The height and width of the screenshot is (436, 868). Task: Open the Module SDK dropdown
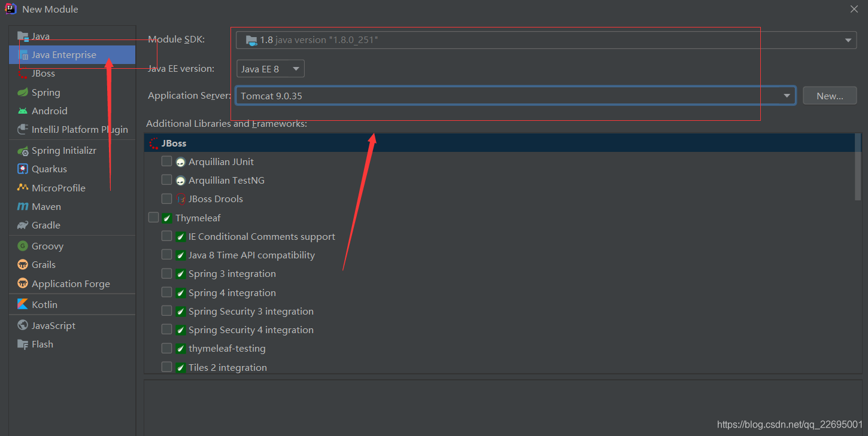tap(547, 40)
